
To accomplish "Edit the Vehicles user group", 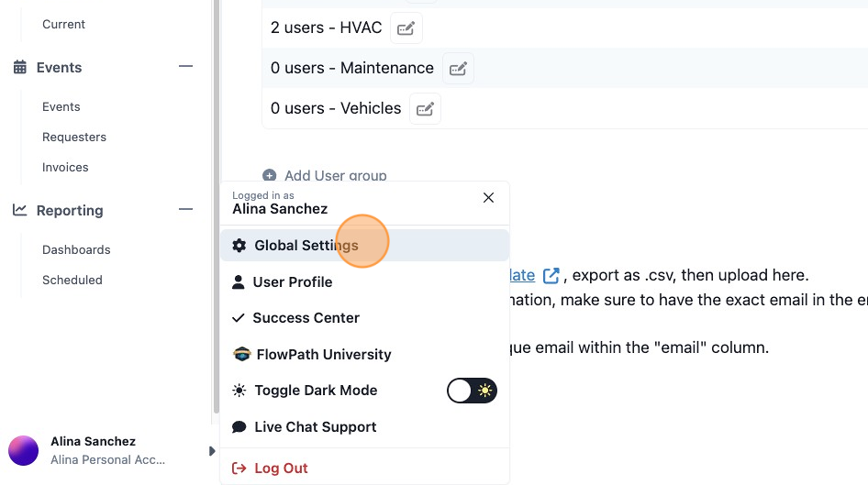I will (x=425, y=109).
